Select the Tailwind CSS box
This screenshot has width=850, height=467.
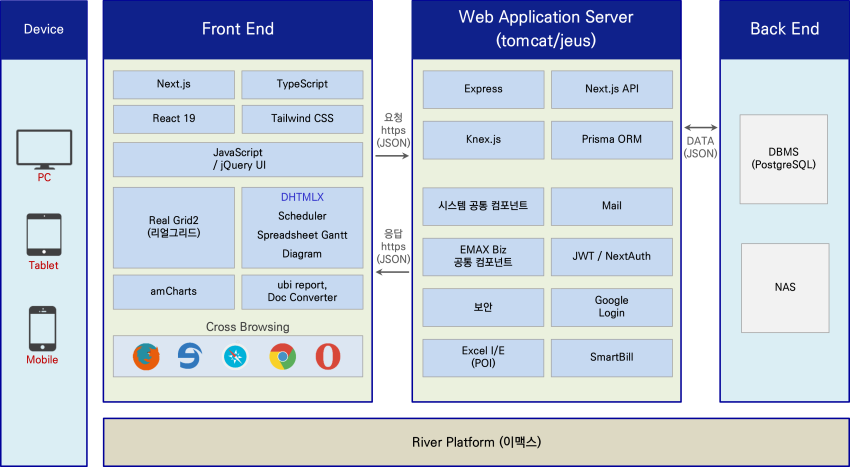302,119
